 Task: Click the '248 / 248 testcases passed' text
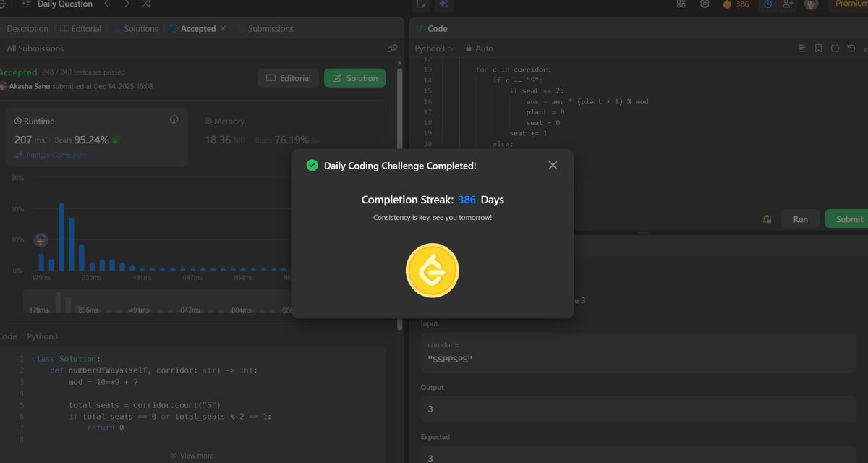tap(83, 72)
